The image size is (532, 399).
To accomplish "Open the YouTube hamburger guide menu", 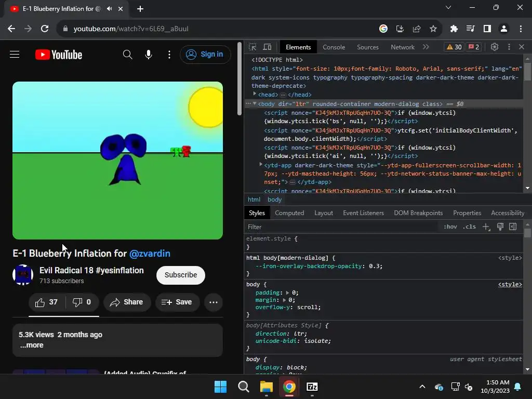I will (x=15, y=54).
